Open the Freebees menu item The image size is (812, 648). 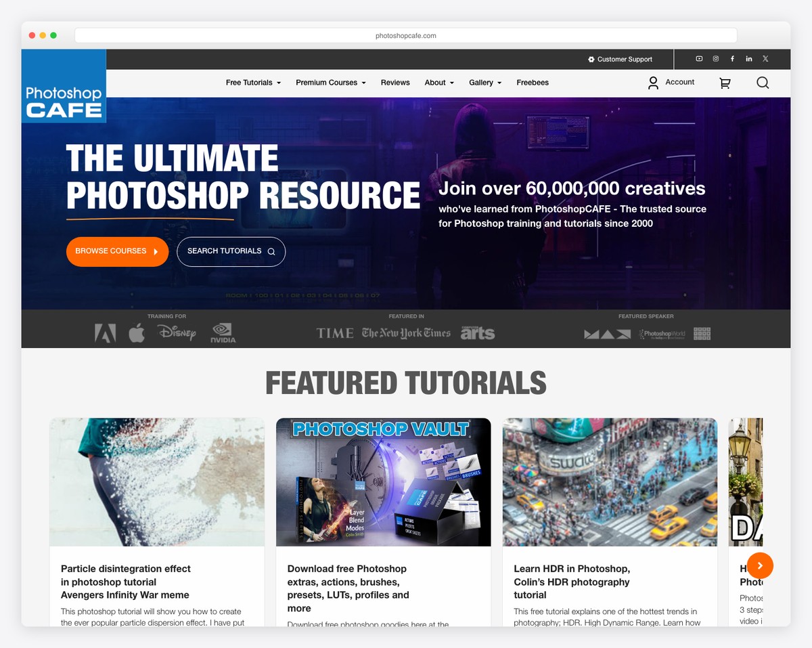tap(533, 83)
